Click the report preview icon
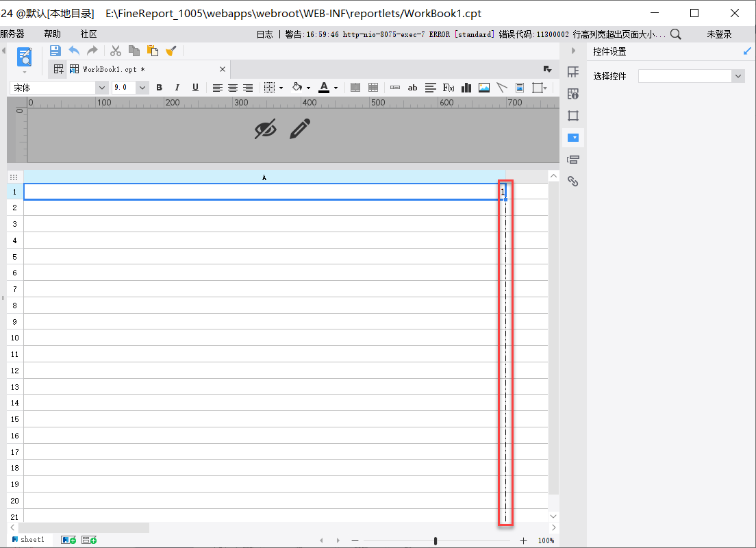The image size is (756, 548). [25, 57]
